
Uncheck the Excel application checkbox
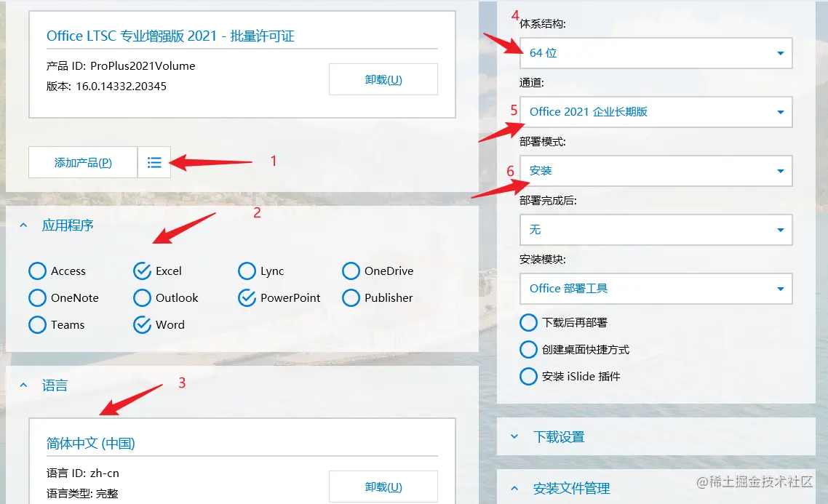pyautogui.click(x=142, y=271)
